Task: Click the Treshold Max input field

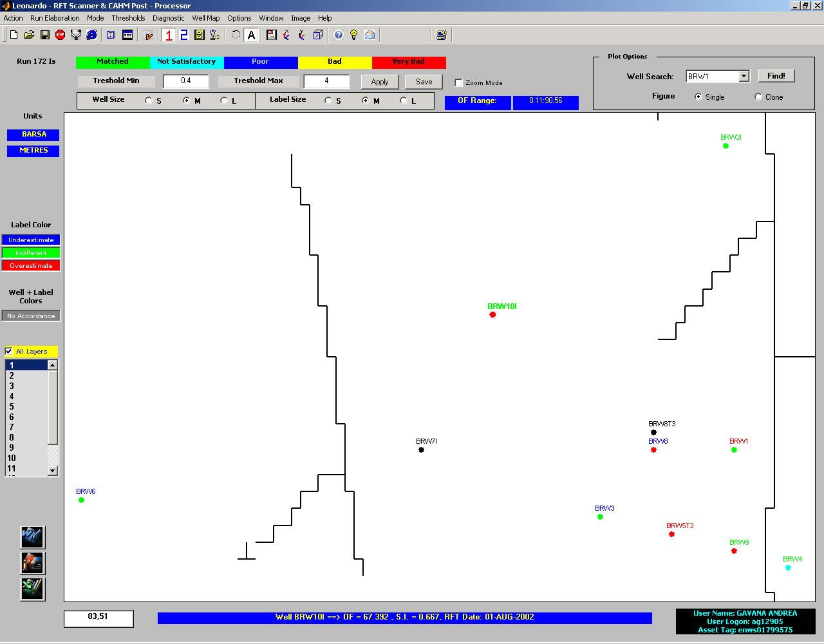Action: (x=326, y=81)
